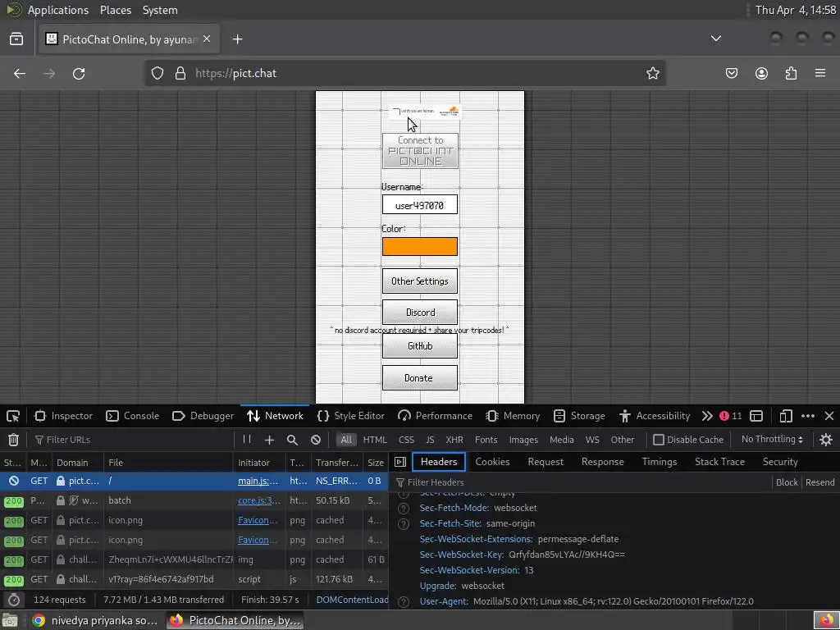The image size is (840, 630).
Task: Filter requests by CSS
Action: click(406, 440)
